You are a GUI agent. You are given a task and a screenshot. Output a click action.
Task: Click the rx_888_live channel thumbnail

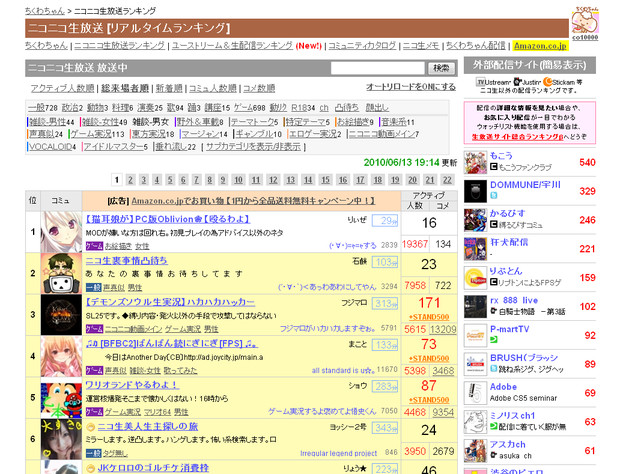click(475, 307)
